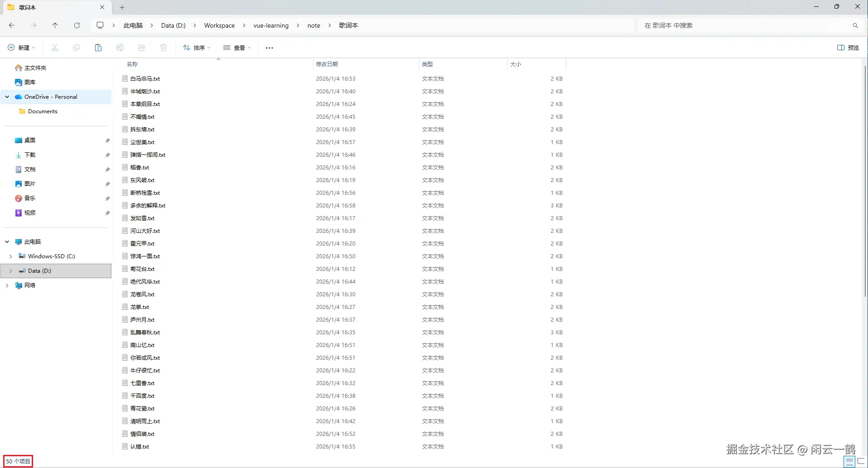This screenshot has height=468, width=868.
Task: Open 主文件夹 in the sidebar
Action: coord(35,68)
